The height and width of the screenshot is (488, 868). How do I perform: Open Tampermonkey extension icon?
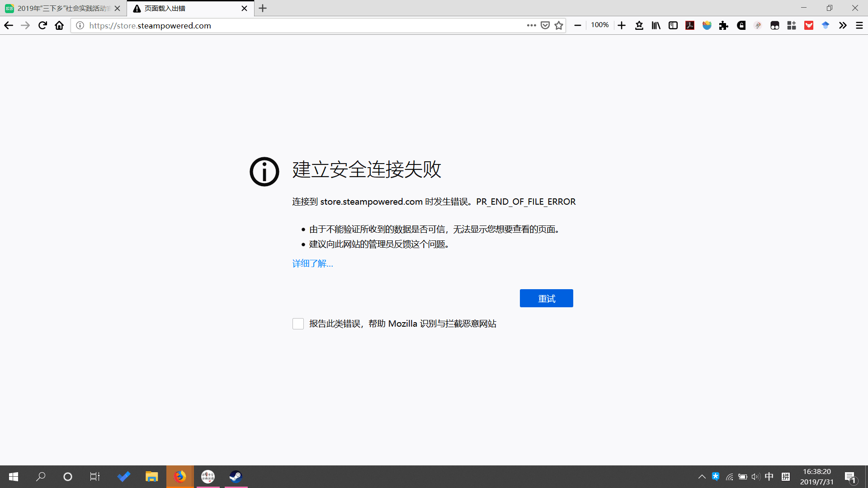pos(775,25)
